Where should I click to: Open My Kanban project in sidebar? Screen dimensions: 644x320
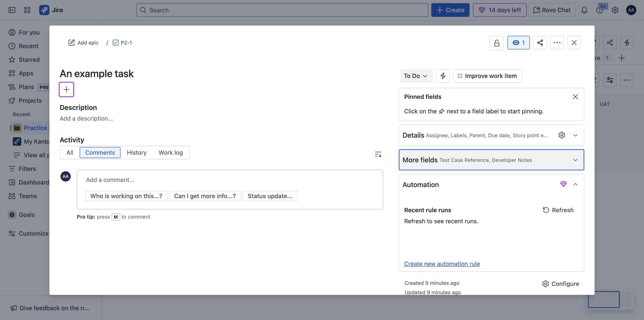click(31, 141)
